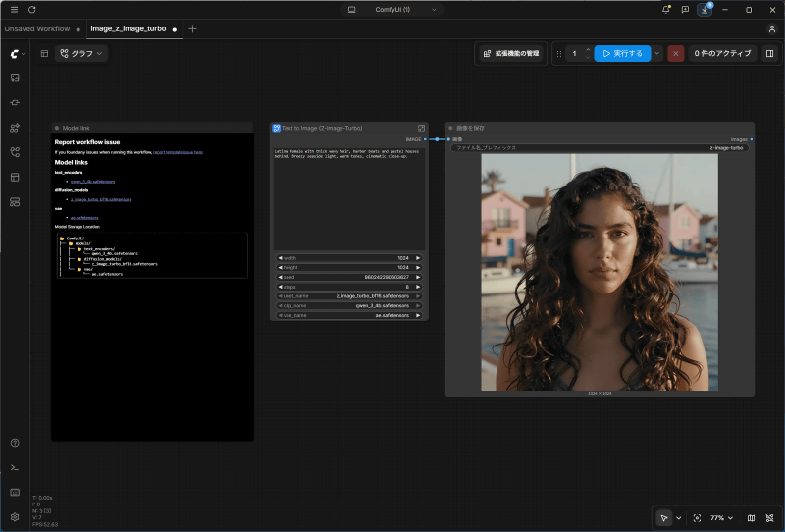Open the 拡張機能の管理 button
The image size is (785, 532).
[511, 53]
